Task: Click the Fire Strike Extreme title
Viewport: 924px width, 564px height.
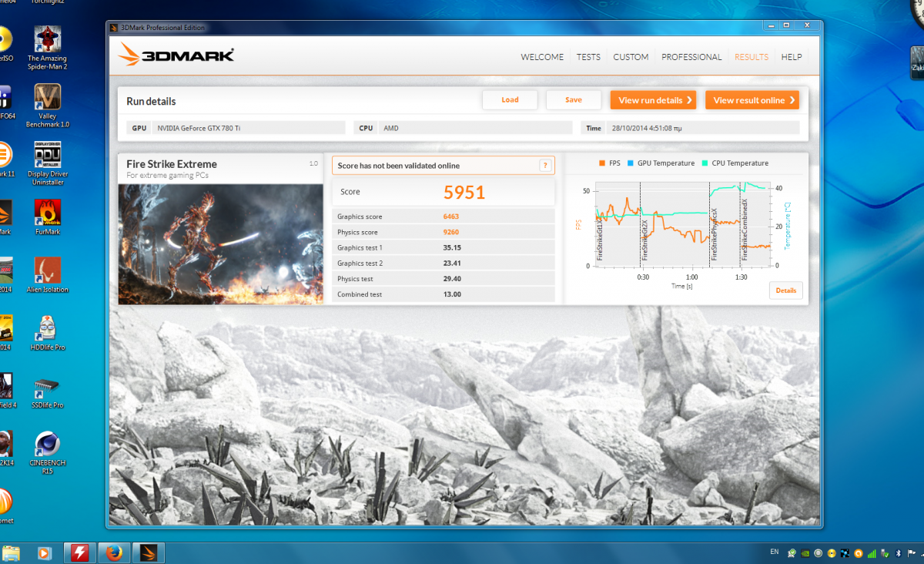Action: click(172, 164)
